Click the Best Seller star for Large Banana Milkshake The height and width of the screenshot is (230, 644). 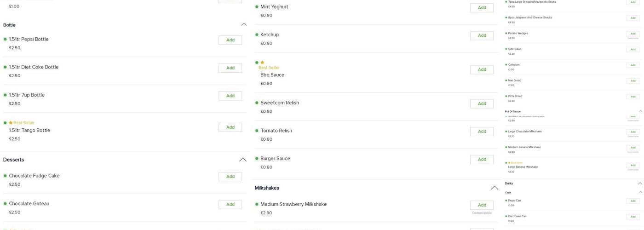pos(509,163)
